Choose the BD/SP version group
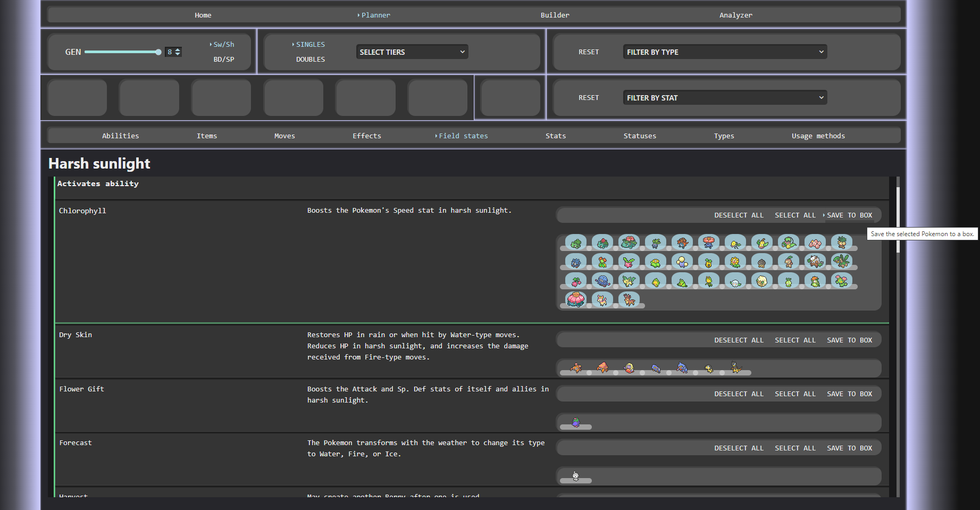This screenshot has height=510, width=980. coord(224,60)
